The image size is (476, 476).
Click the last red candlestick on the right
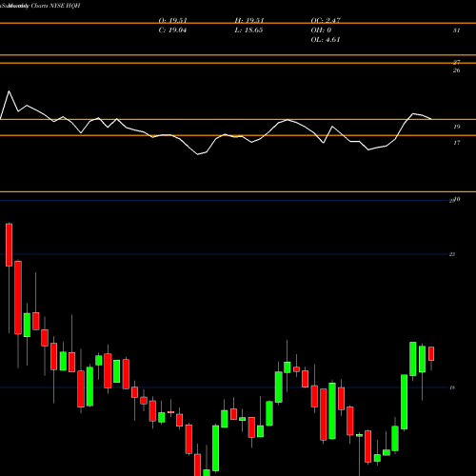coord(431,353)
